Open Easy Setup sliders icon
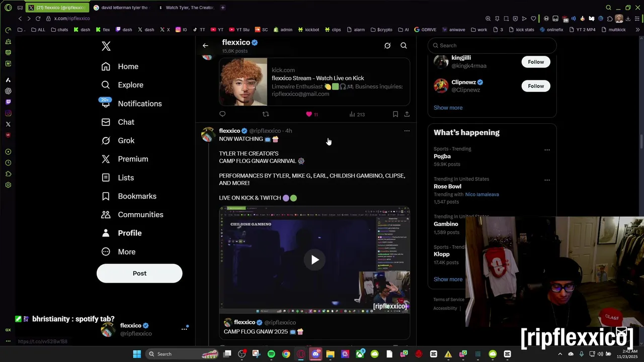This screenshot has width=644, height=362. (x=637, y=19)
